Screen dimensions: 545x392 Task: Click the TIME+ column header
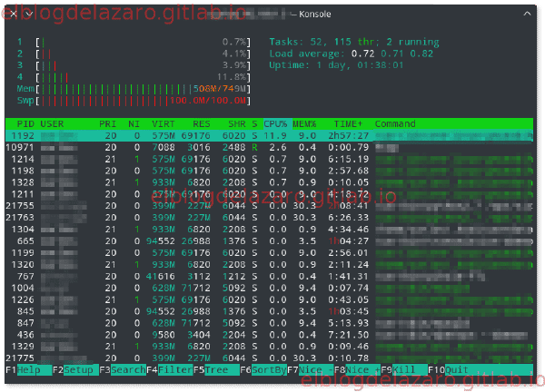[348, 124]
